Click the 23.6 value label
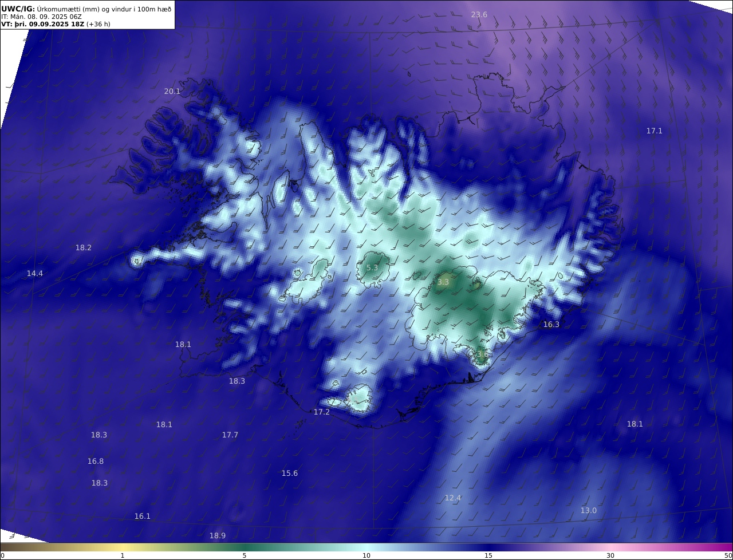 (479, 14)
